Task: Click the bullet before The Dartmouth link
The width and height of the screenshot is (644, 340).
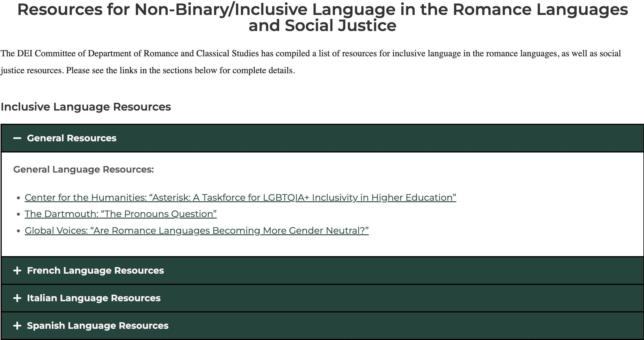Action: (x=19, y=214)
